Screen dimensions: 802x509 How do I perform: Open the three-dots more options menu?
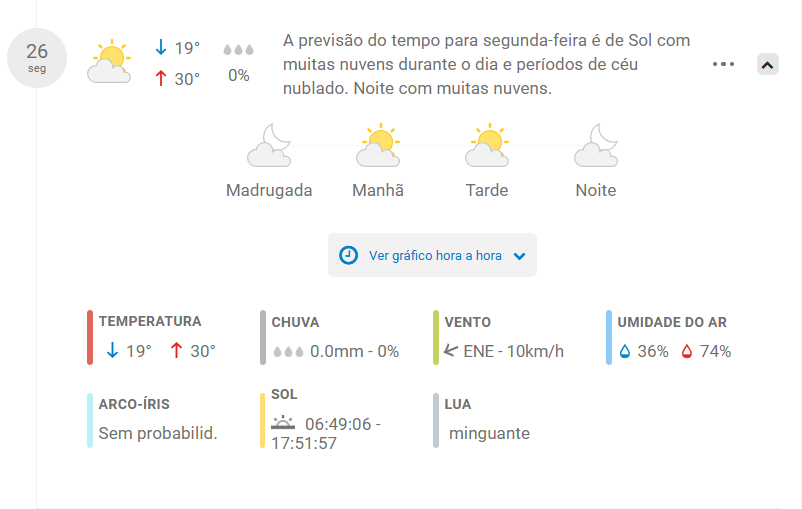tap(723, 64)
